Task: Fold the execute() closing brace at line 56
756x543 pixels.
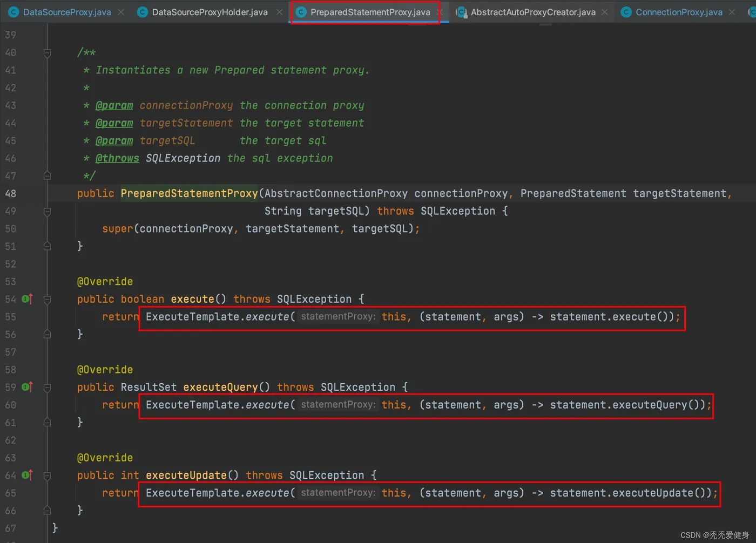Action: point(47,334)
